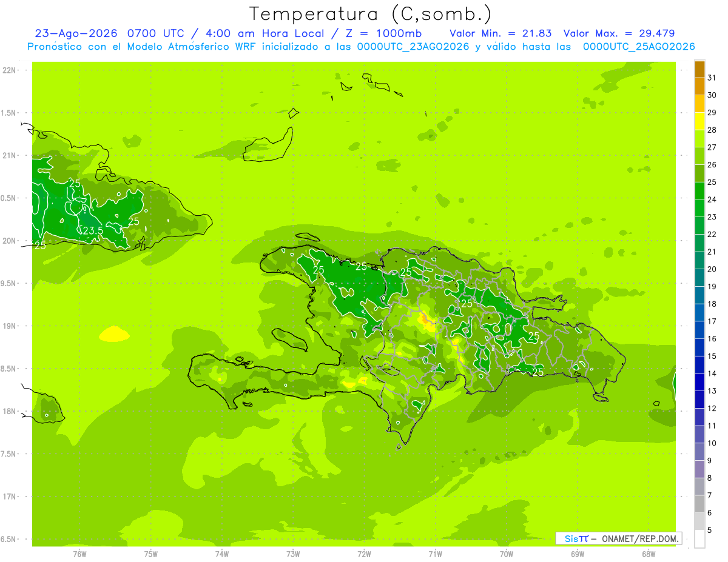Click the '74W' longitude axis label
This screenshot has height=562, width=728.
click(221, 554)
